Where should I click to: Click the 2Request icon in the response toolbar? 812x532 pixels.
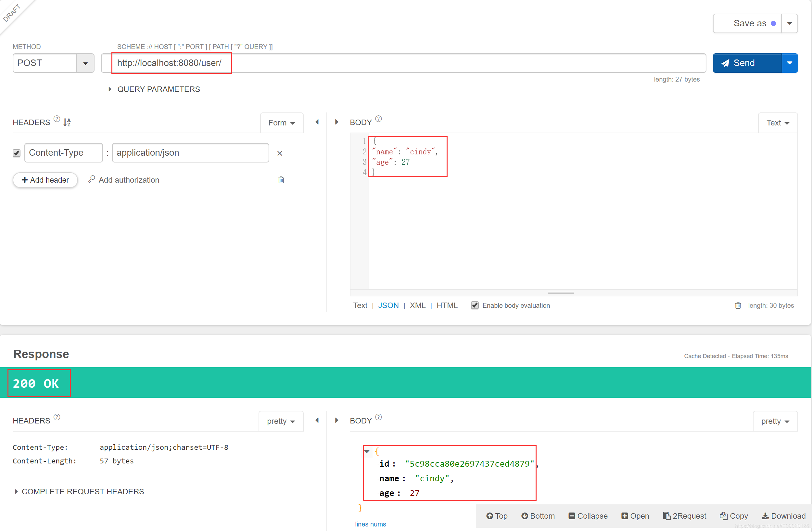tap(684, 516)
